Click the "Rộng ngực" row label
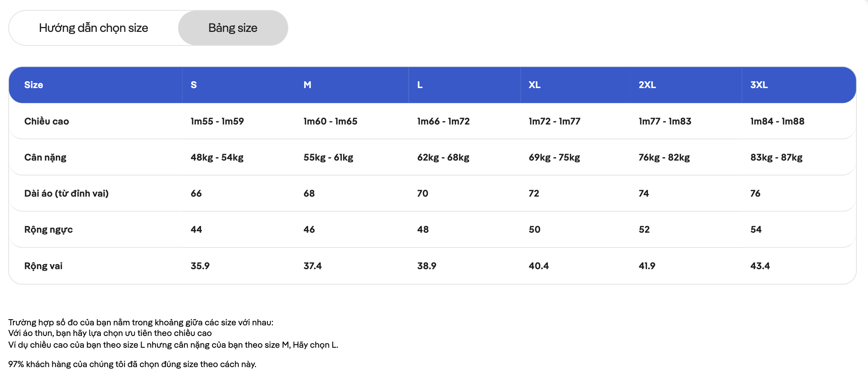Image resolution: width=868 pixels, height=391 pixels. click(x=49, y=230)
